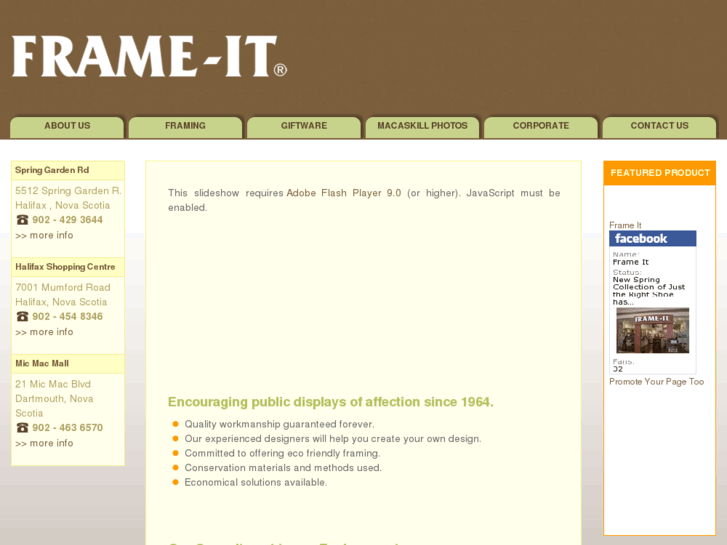Click Economical solutions available bullet
This screenshot has height=545, width=727.
[256, 482]
